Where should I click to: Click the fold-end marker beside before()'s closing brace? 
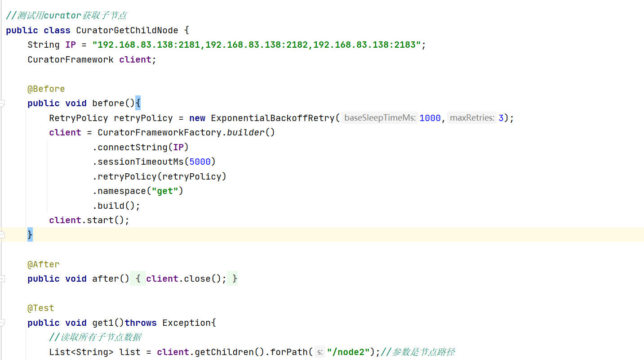(x=2, y=234)
